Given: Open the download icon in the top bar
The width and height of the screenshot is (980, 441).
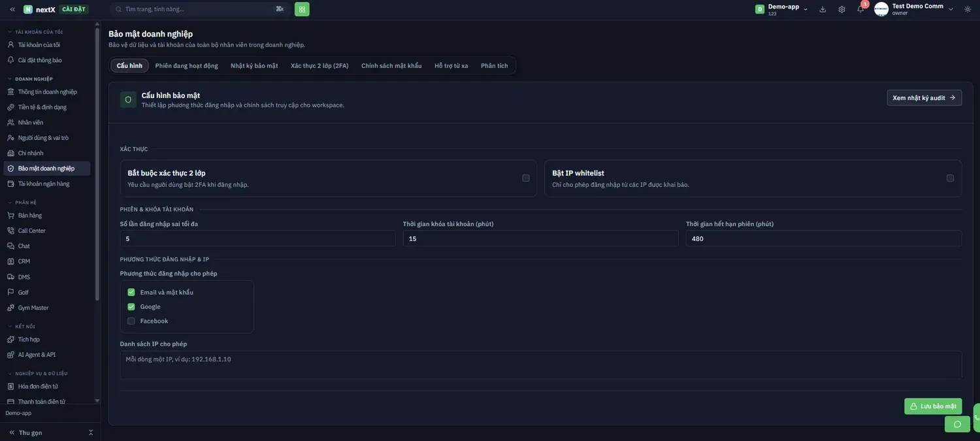Looking at the screenshot, I should 823,9.
